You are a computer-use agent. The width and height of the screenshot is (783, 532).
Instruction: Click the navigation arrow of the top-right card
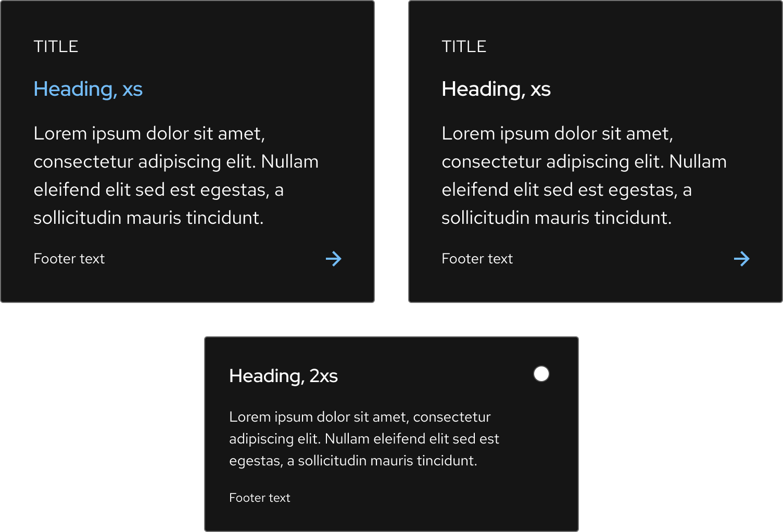pos(742,259)
